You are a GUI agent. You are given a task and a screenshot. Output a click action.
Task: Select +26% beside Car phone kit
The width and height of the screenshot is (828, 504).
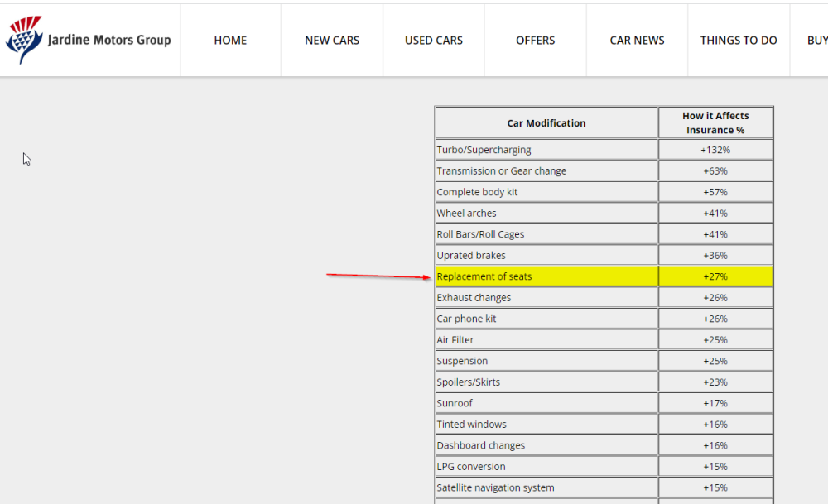click(715, 319)
